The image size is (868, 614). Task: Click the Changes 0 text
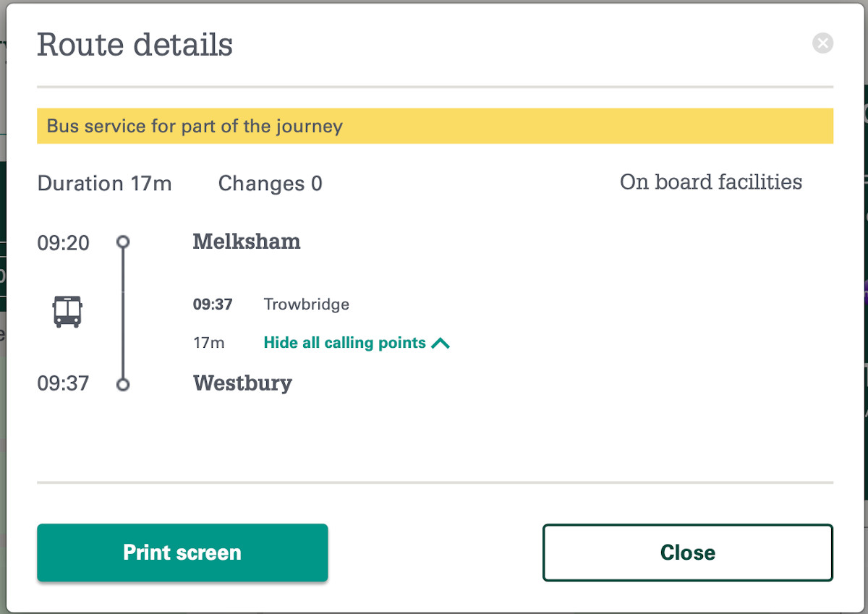[270, 184]
